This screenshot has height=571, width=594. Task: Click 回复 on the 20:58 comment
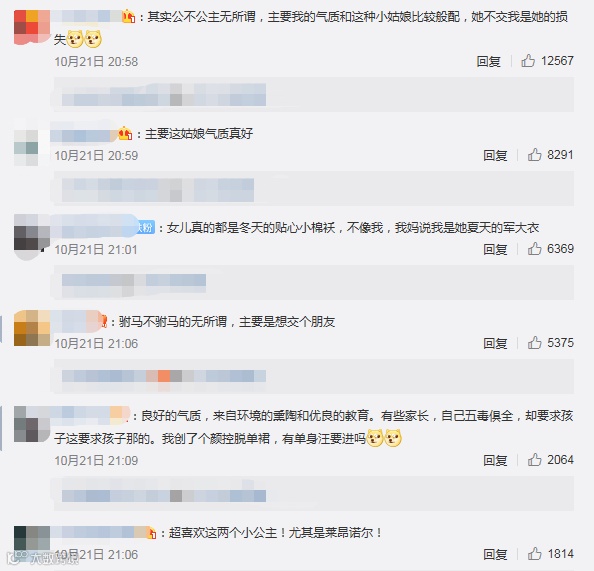488,61
